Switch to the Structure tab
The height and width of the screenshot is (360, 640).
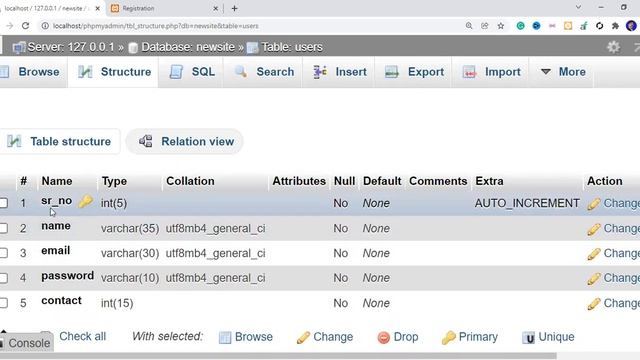point(113,72)
